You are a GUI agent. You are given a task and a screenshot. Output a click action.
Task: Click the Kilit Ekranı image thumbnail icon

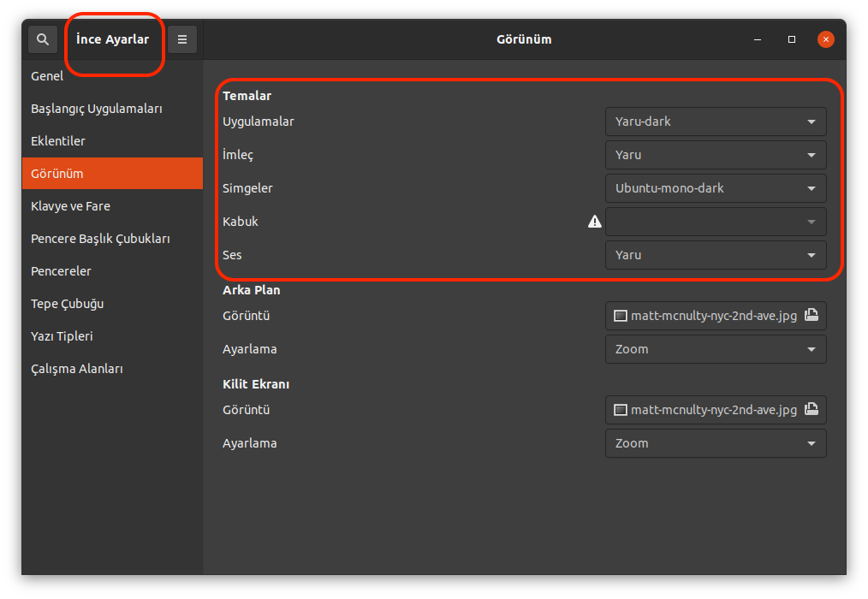pos(621,410)
